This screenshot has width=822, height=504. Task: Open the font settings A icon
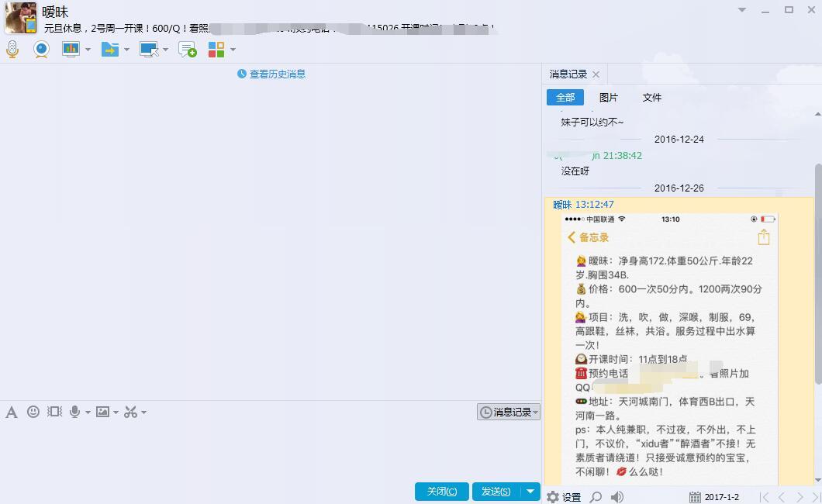pos(12,413)
